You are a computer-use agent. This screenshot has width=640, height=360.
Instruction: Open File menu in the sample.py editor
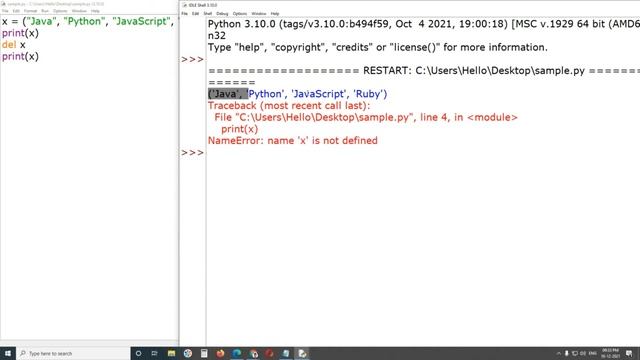pos(5,11)
